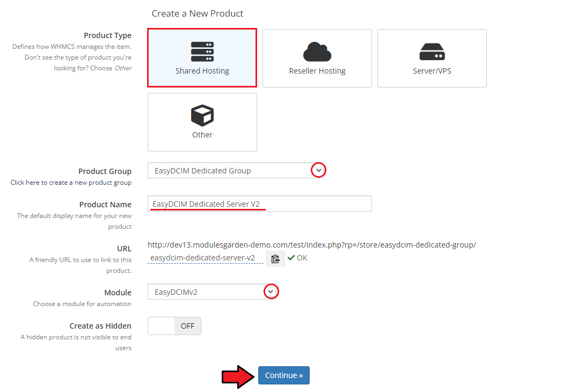Edit the easydcim-dedicated-server-v2 URL slug
The height and width of the screenshot is (392, 569).
206,258
